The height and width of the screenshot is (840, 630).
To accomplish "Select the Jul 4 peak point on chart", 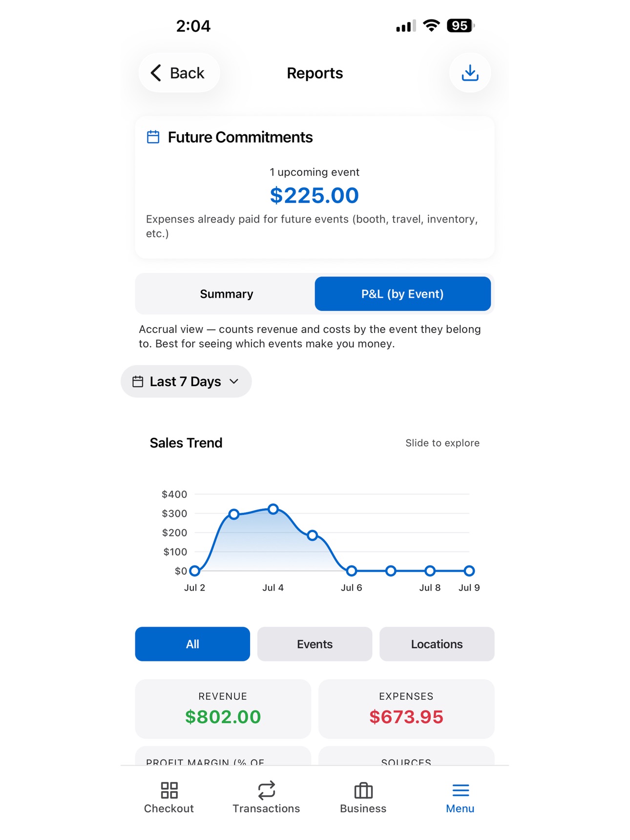I will [273, 509].
